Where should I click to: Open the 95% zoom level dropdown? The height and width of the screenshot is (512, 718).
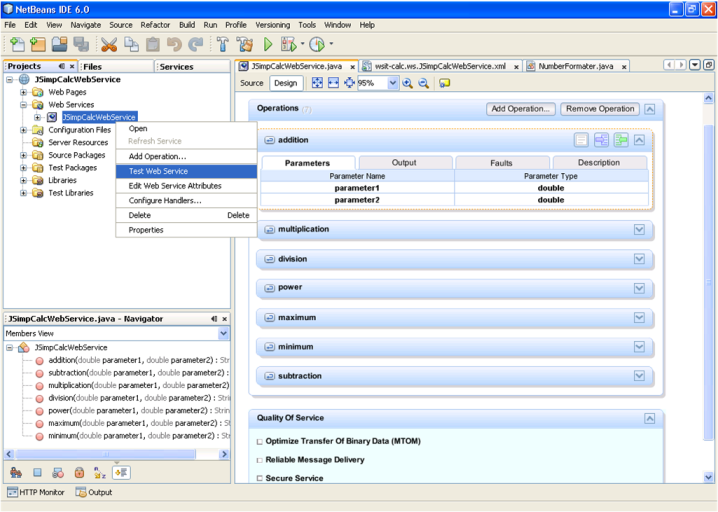(x=392, y=84)
